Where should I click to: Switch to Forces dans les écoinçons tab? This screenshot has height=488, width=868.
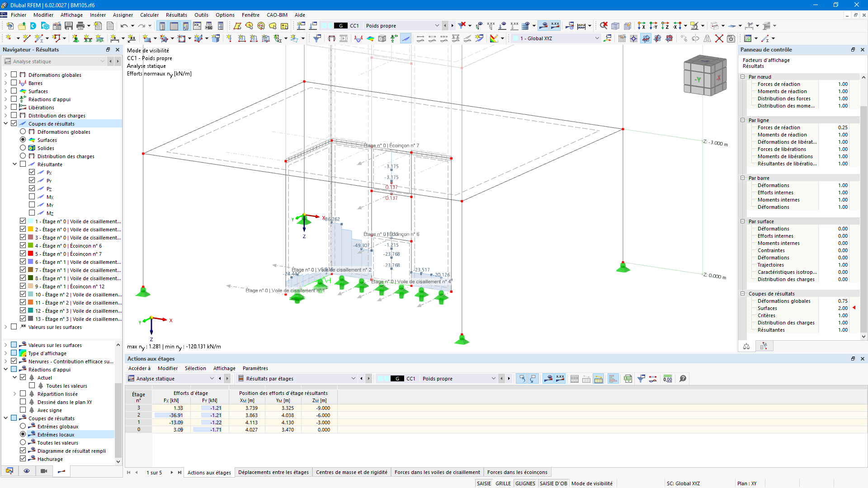point(517,472)
